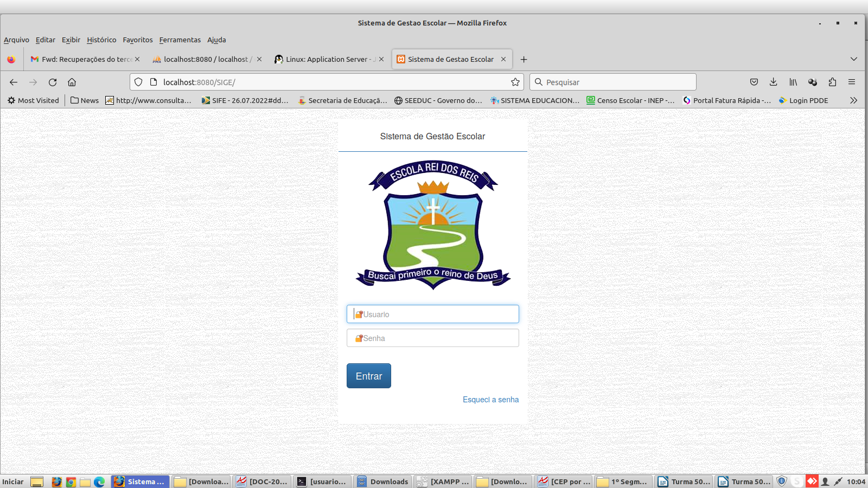The width and height of the screenshot is (868, 488).
Task: Close the Sistema de Gestao Escolar tab
Action: click(x=503, y=59)
